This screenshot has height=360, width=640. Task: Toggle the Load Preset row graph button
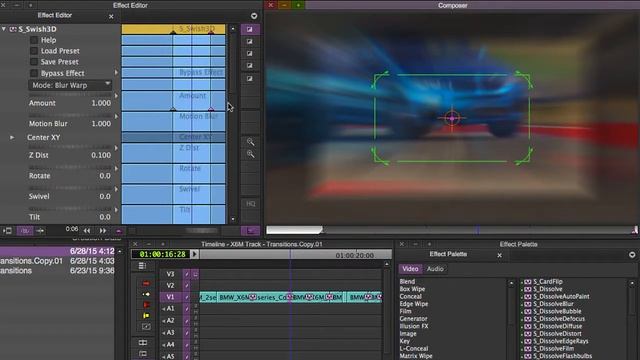tap(250, 53)
